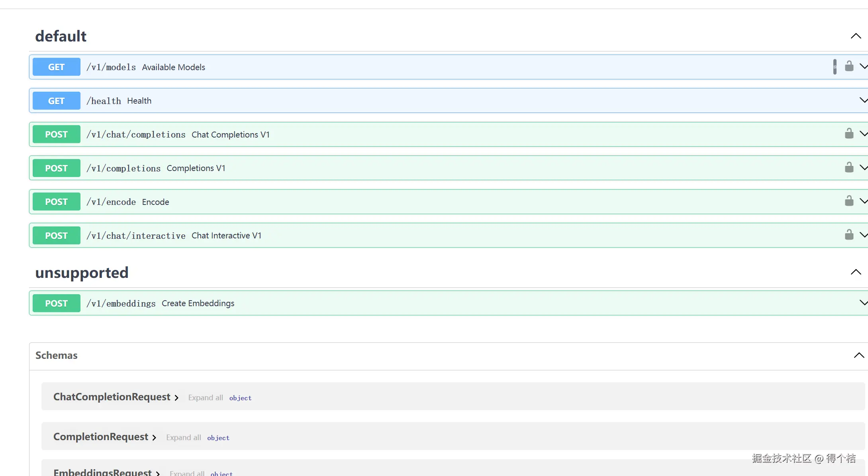The height and width of the screenshot is (476, 868).
Task: Click the POST badge for /v1/embeddings
Action: tap(56, 303)
